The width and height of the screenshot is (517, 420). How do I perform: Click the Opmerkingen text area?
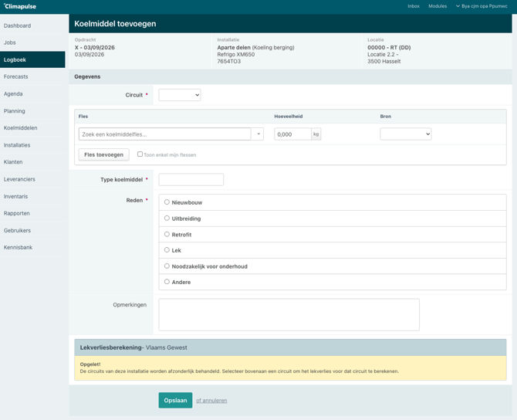[x=289, y=315]
